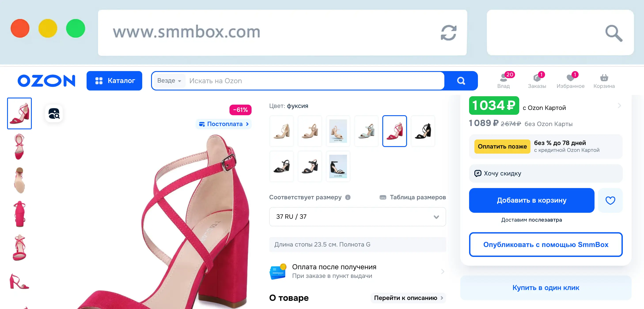Click Хочу скидку button
644x309 pixels.
click(546, 173)
